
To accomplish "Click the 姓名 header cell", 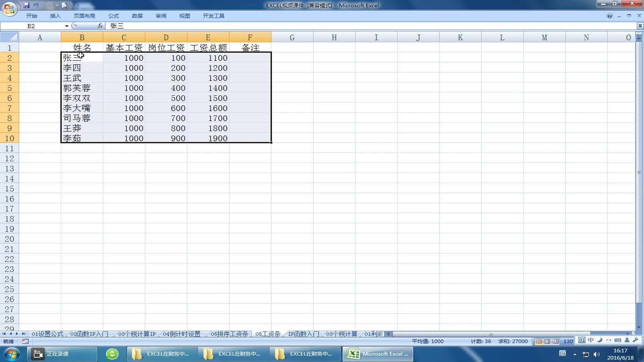I will [82, 48].
